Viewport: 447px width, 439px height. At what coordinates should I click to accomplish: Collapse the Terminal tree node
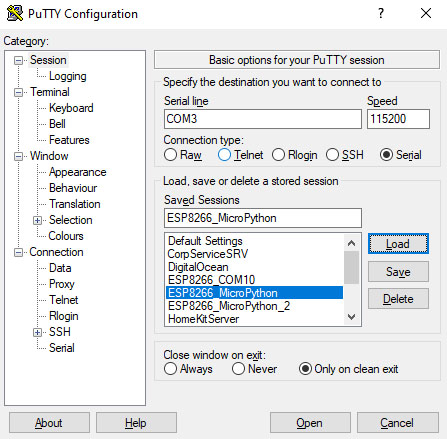click(x=18, y=92)
